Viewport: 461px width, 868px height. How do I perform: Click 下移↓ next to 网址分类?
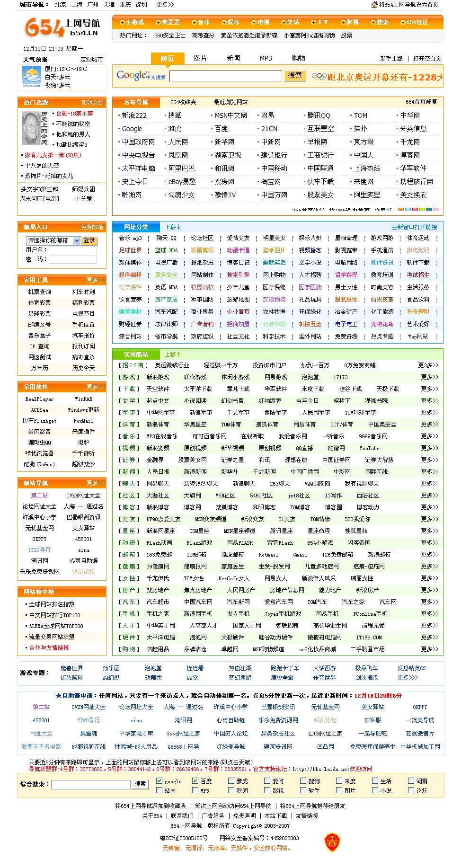tap(173, 227)
